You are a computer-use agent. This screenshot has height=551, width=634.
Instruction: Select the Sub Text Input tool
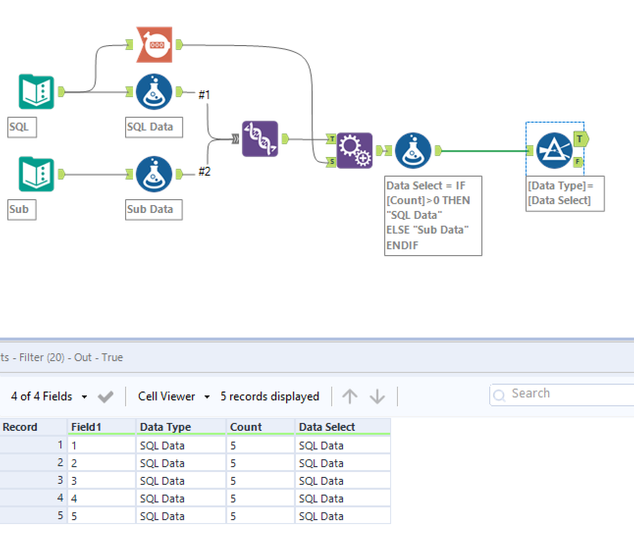[36, 174]
